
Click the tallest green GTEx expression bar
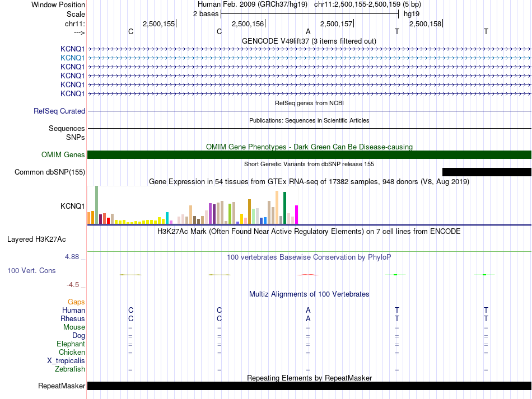pyautogui.click(x=97, y=205)
